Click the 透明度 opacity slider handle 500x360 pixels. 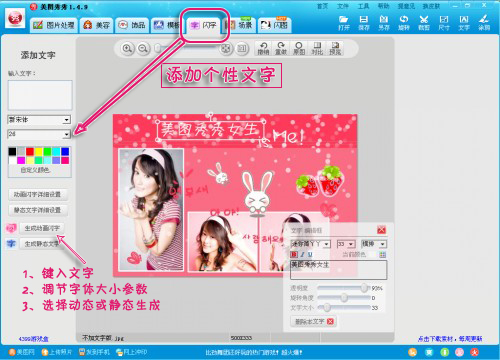364,287
